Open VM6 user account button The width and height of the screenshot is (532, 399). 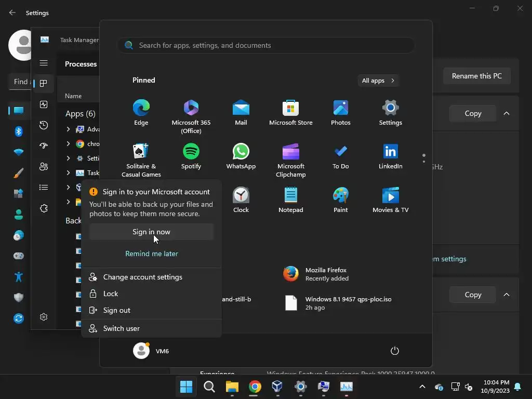click(151, 351)
